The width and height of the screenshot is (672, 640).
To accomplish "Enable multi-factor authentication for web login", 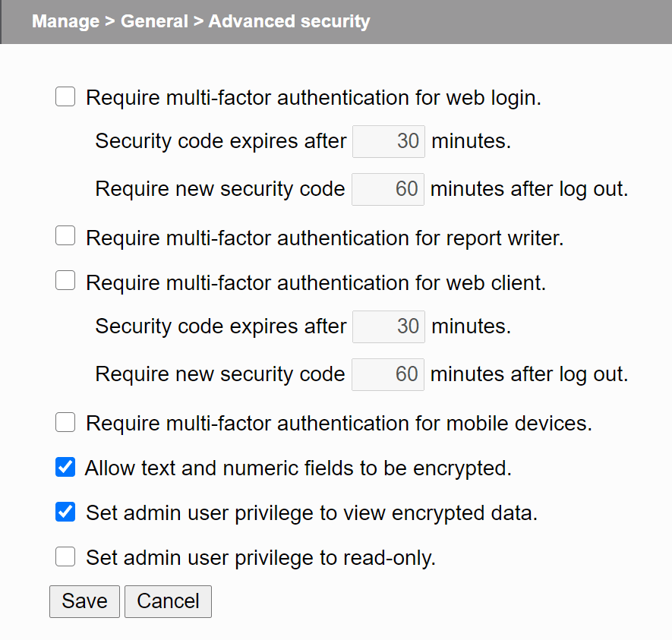I will coord(65,96).
